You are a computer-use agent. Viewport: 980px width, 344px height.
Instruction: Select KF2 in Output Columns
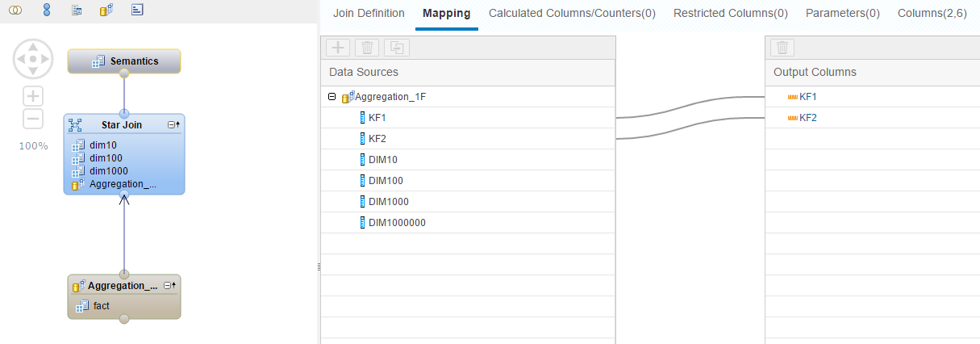click(872, 118)
